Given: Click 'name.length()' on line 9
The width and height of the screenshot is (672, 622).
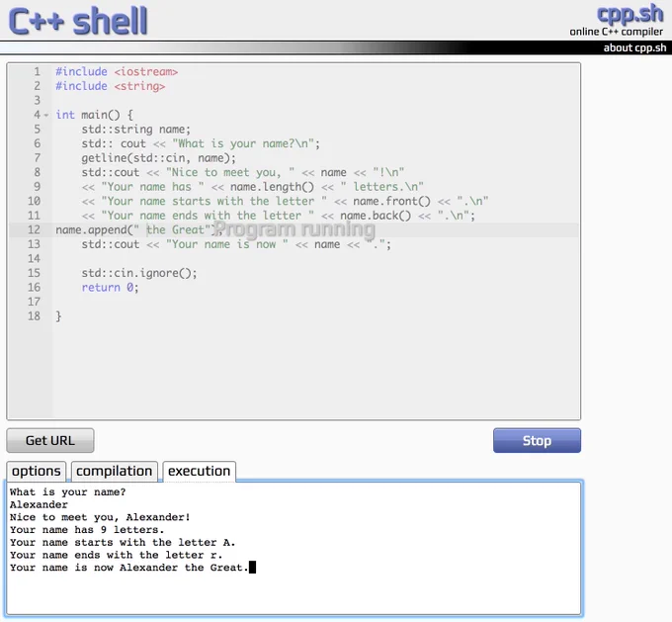Looking at the screenshot, I should click(272, 187).
